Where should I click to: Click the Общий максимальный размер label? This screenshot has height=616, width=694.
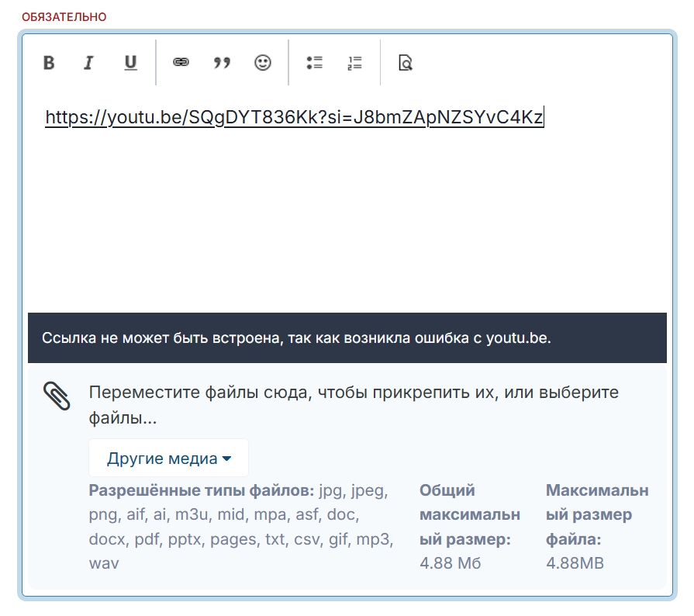tap(470, 514)
